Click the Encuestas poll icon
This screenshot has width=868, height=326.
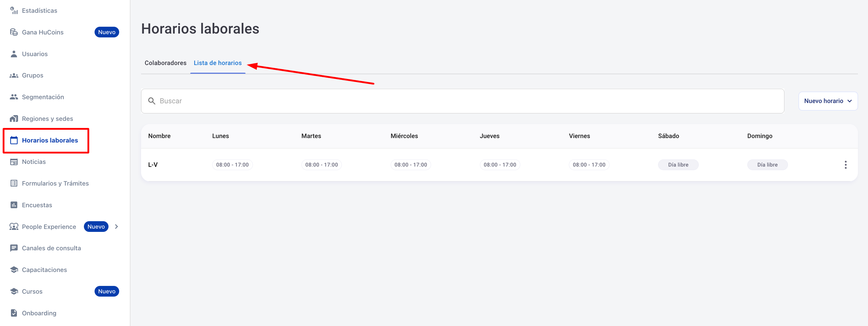click(x=14, y=205)
